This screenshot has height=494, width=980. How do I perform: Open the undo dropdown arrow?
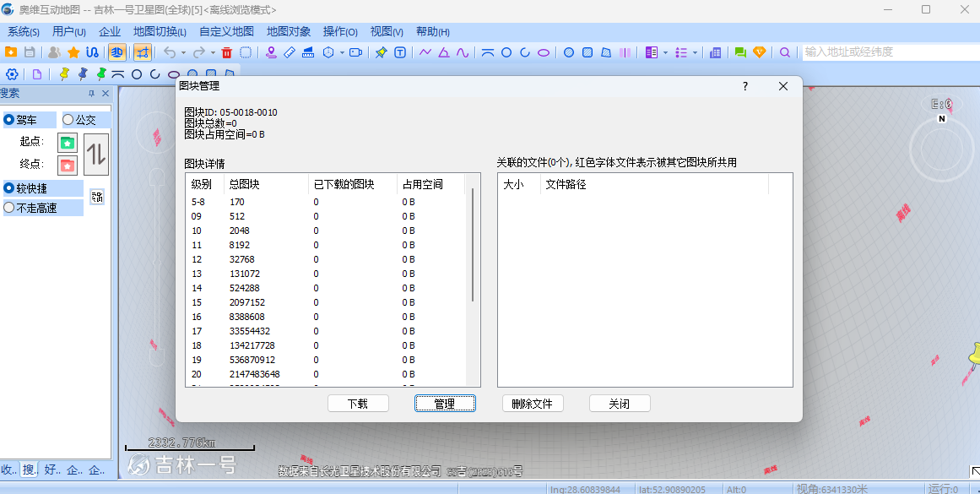tap(183, 52)
